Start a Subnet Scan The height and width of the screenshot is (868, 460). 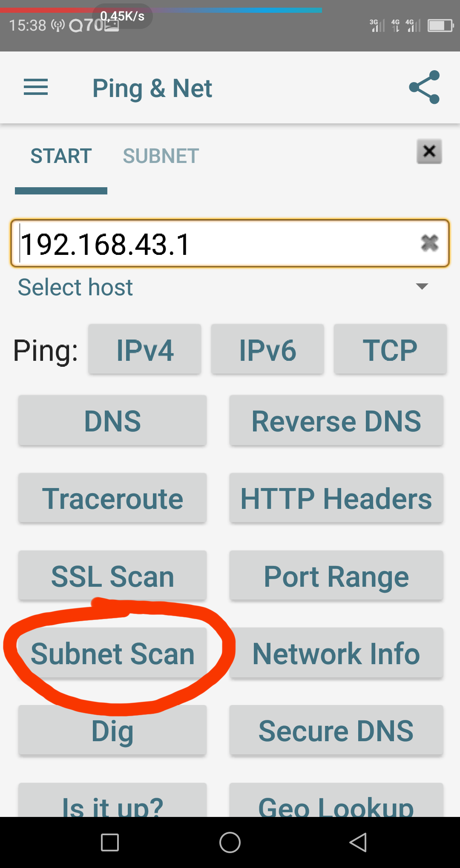(112, 653)
